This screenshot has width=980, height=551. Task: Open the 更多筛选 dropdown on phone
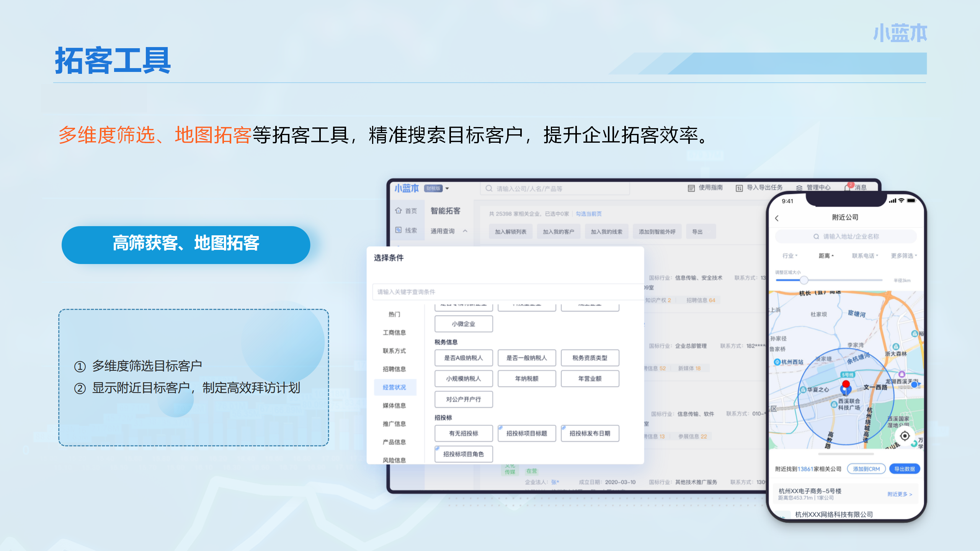click(904, 256)
